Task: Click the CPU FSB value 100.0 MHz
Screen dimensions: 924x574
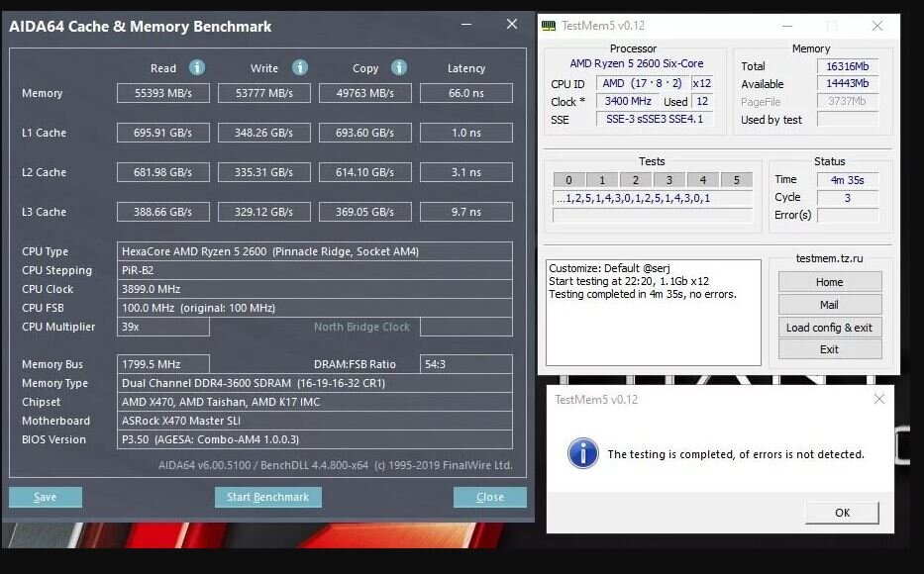Action: (315, 308)
